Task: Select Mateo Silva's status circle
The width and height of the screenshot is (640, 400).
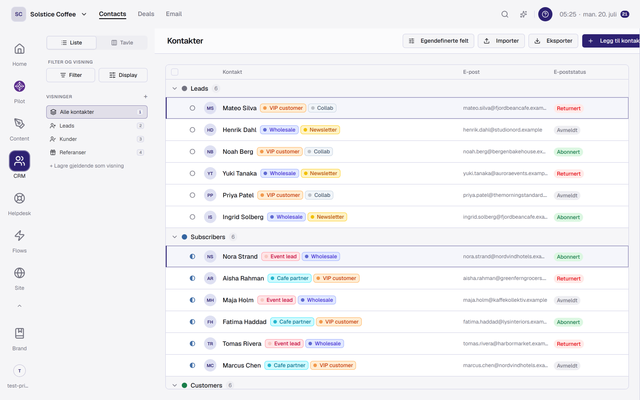Action: [x=192, y=108]
